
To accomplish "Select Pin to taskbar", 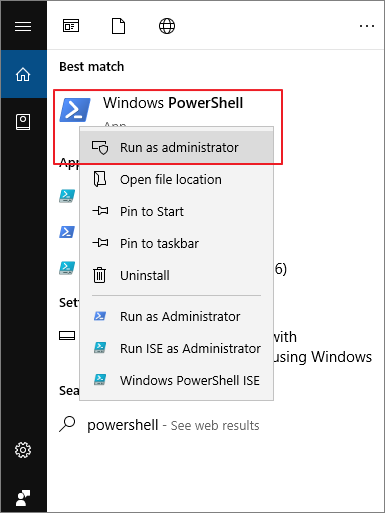I will click(x=176, y=243).
